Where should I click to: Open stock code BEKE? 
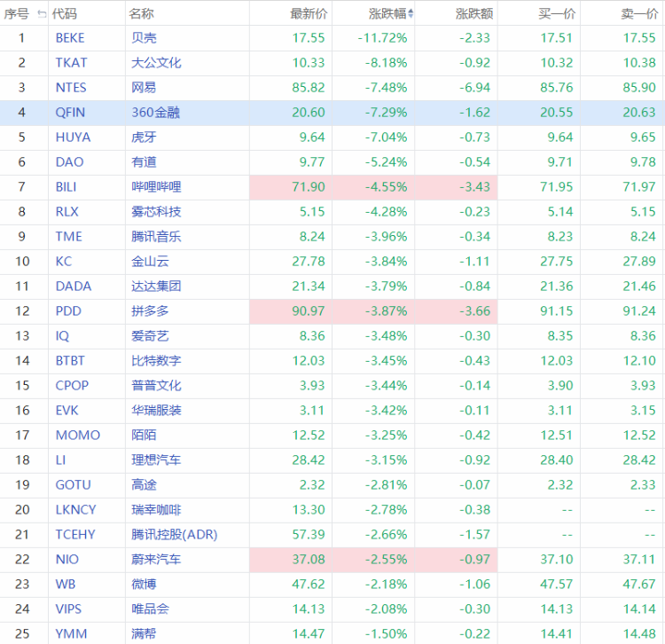pyautogui.click(x=70, y=38)
